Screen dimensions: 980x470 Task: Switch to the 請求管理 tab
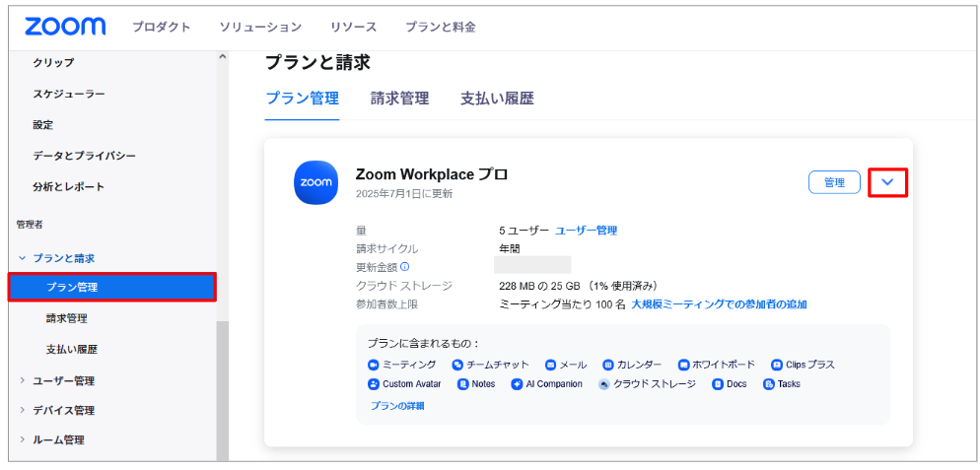(x=400, y=99)
